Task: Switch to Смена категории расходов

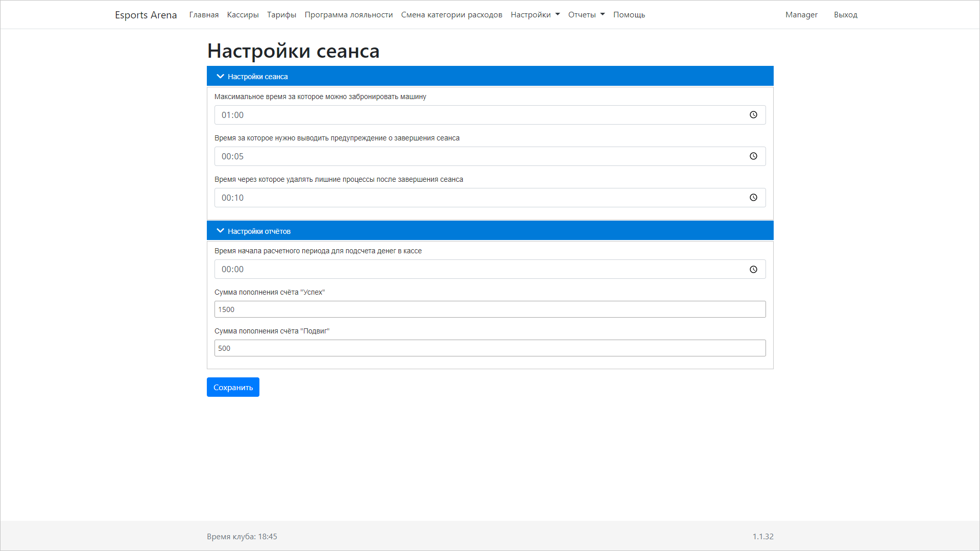Action: pyautogui.click(x=451, y=15)
